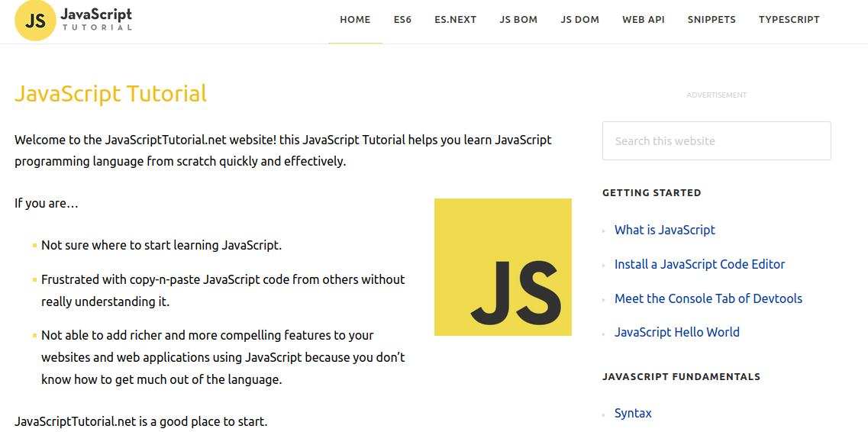
Task: Navigate to JS BOM tutorials
Action: [x=518, y=20]
